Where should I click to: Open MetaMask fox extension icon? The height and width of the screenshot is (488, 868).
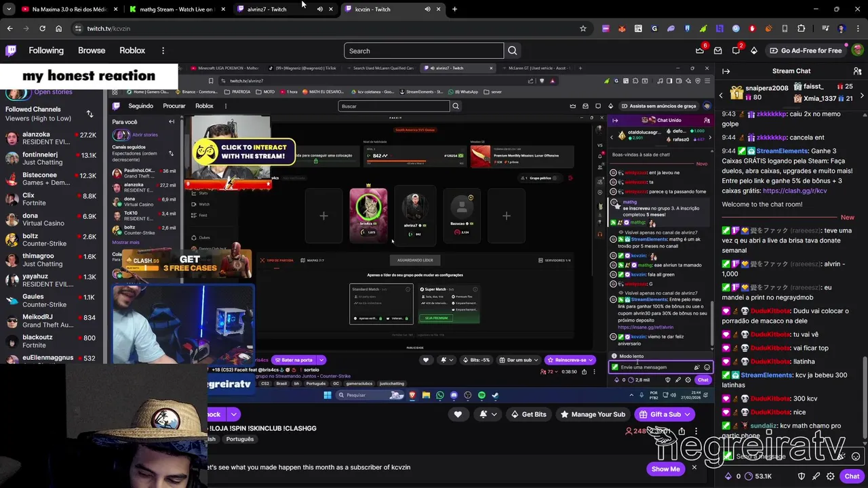622,28
